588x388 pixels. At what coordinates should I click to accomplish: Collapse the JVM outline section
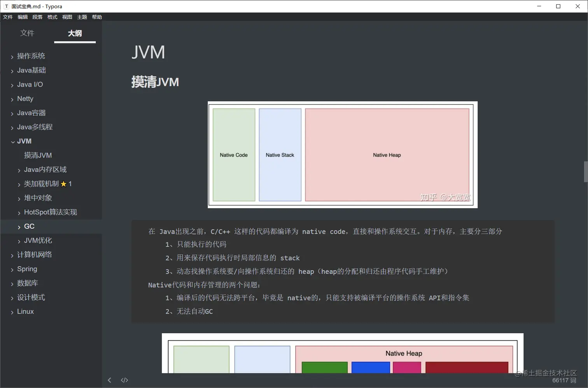(13, 141)
